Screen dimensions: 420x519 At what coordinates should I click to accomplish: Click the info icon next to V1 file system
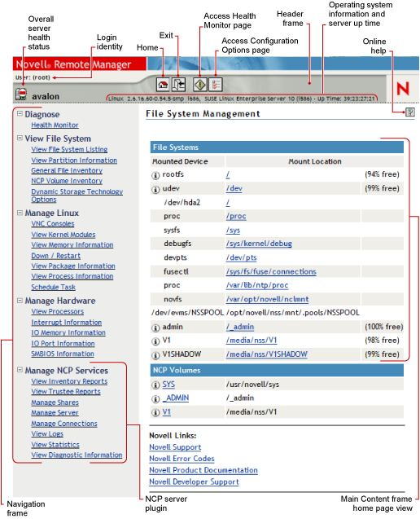click(155, 341)
